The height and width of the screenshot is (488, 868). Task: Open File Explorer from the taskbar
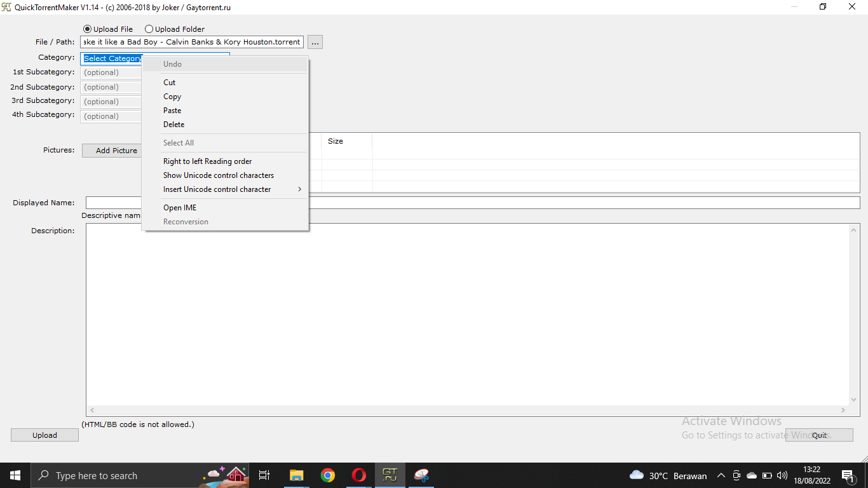[x=296, y=475]
